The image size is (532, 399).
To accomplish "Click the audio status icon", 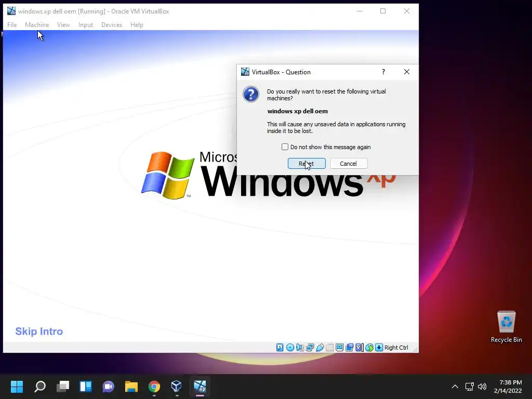I will (x=300, y=348).
